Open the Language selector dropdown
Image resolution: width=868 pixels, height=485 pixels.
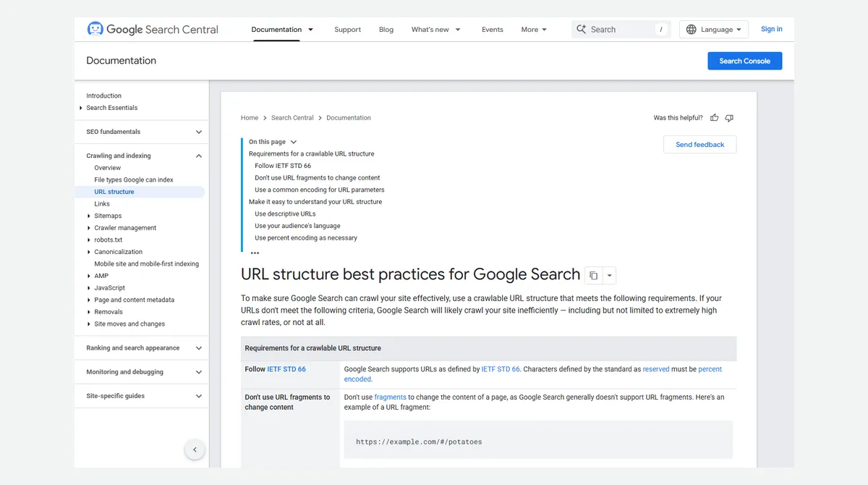714,30
